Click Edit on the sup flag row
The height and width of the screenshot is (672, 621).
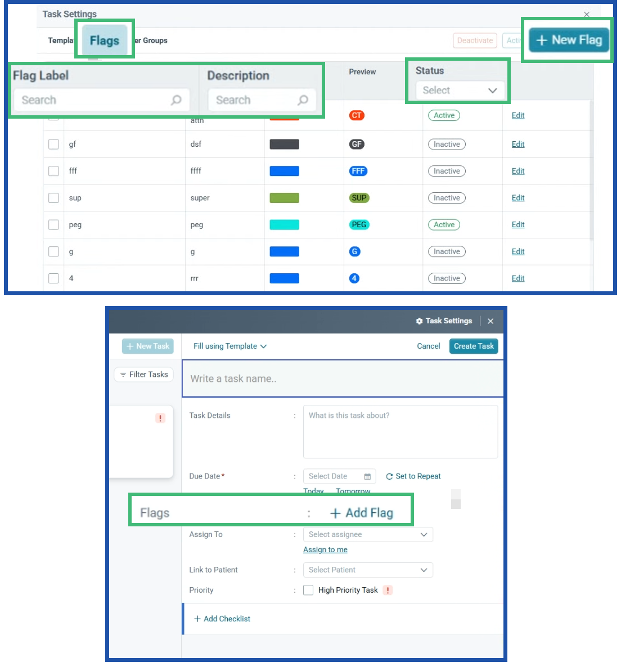point(517,197)
